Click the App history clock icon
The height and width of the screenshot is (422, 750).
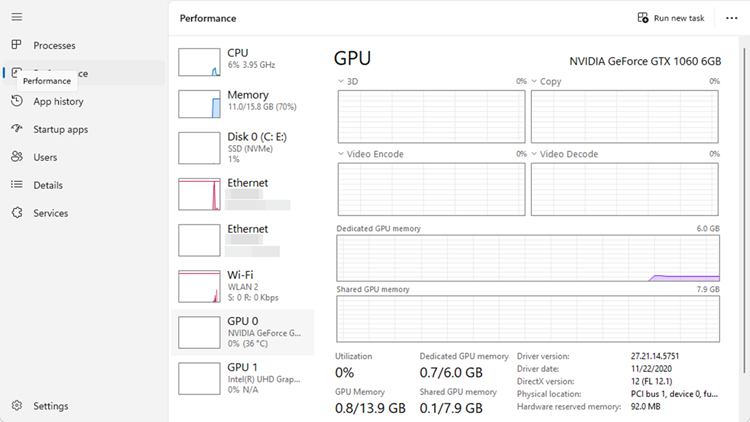17,101
